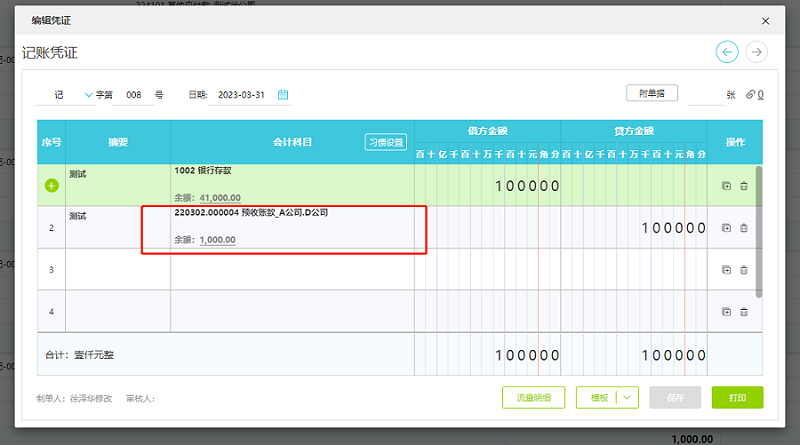This screenshot has height=445, width=800.
Task: Click the 附单据 button
Action: (x=652, y=93)
